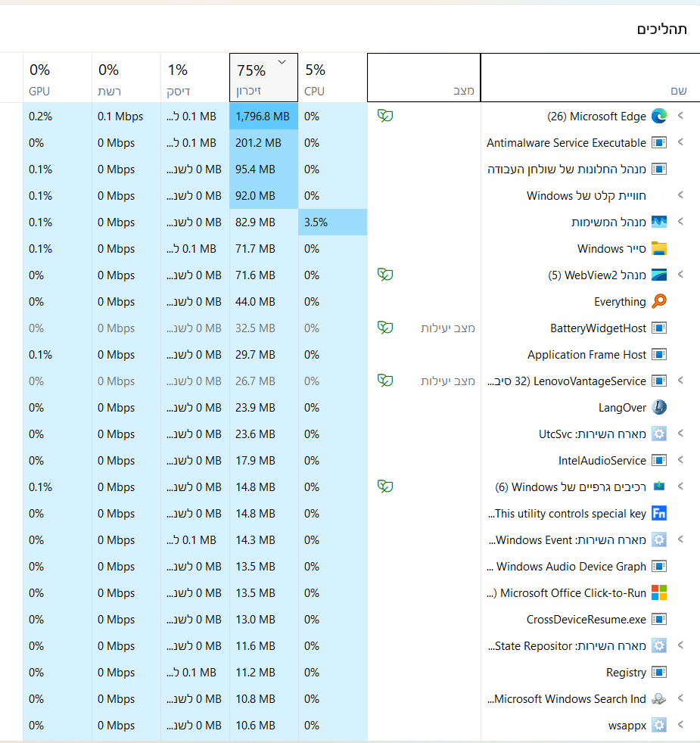This screenshot has width=700, height=743.
Task: Select the LangOver application icon
Action: (x=658, y=407)
